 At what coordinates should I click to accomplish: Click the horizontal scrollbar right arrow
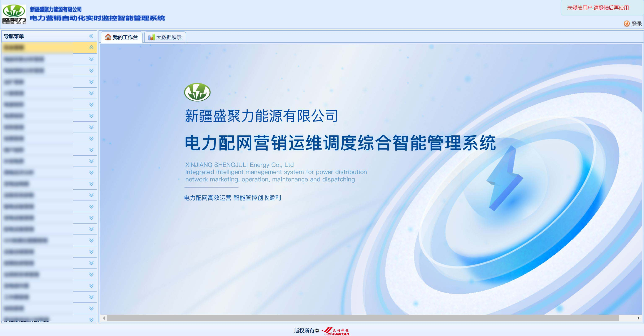click(x=639, y=318)
